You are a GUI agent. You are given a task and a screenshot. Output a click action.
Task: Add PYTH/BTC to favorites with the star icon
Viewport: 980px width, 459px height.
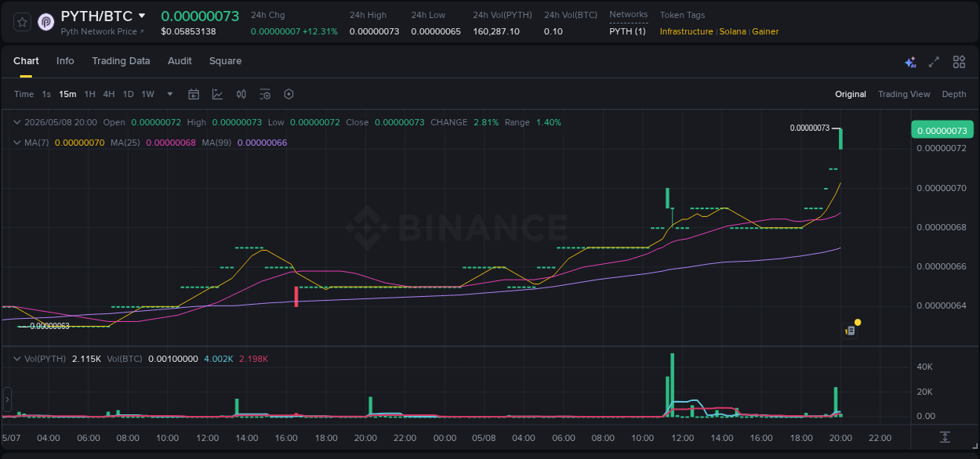click(x=23, y=22)
